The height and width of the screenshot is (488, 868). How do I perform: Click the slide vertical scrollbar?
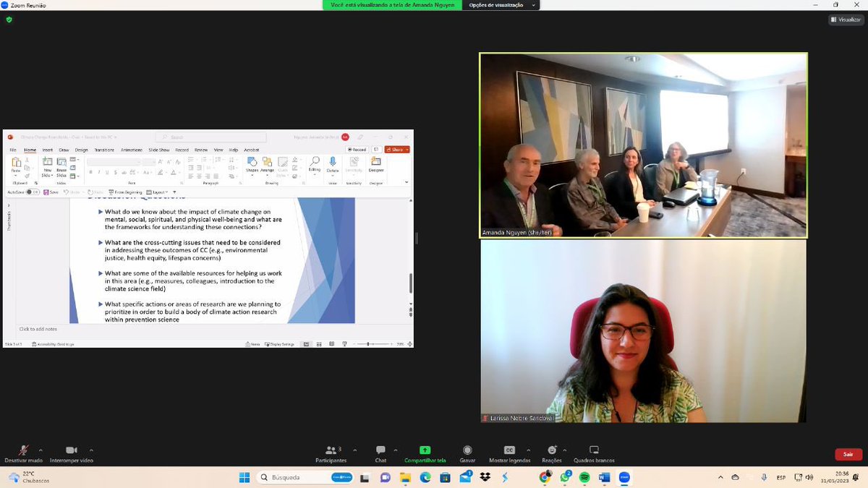[411, 283]
